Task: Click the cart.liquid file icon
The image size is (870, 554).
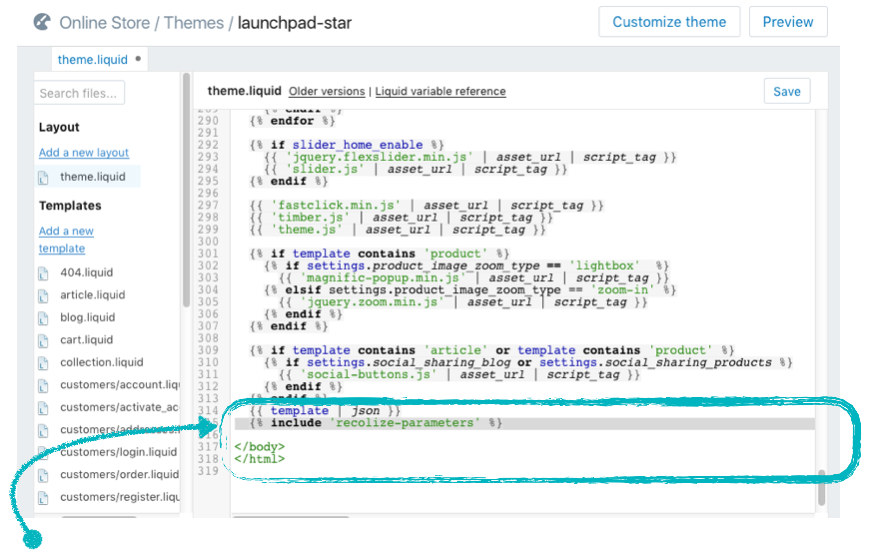Action: pyautogui.click(x=43, y=340)
